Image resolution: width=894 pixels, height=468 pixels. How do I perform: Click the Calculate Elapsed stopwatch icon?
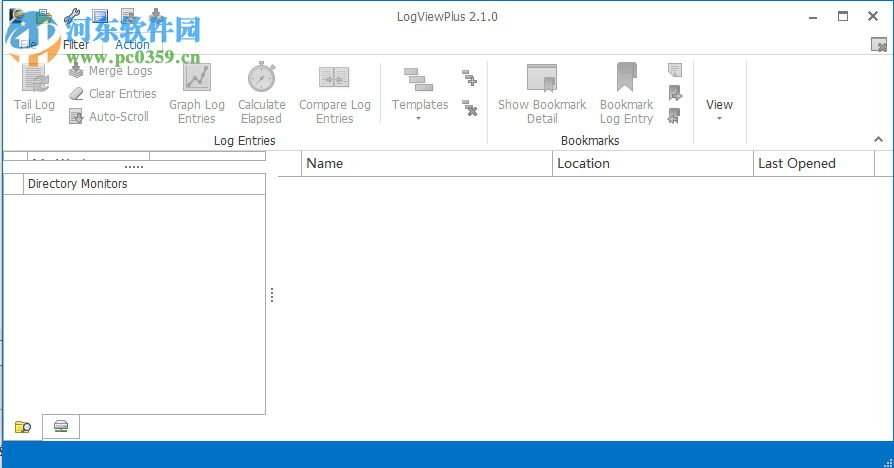pos(262,77)
